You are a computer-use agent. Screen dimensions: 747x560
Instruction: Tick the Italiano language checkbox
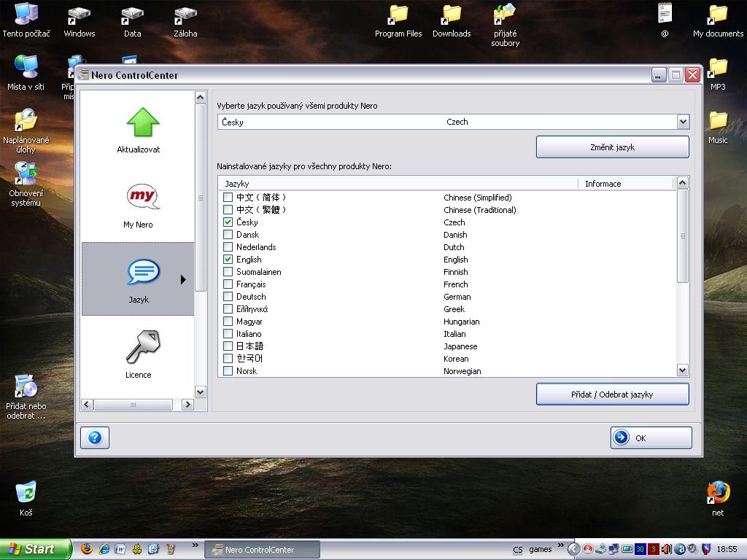pos(228,333)
